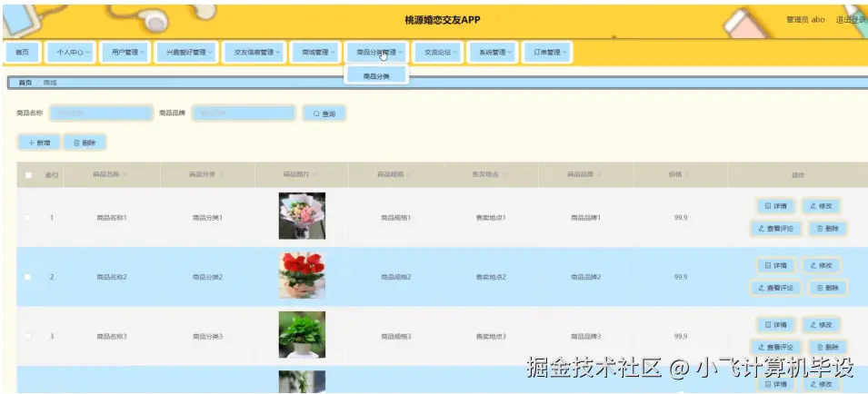Select the 商品品牌1 cell
The height and width of the screenshot is (394, 868).
pyautogui.click(x=585, y=218)
